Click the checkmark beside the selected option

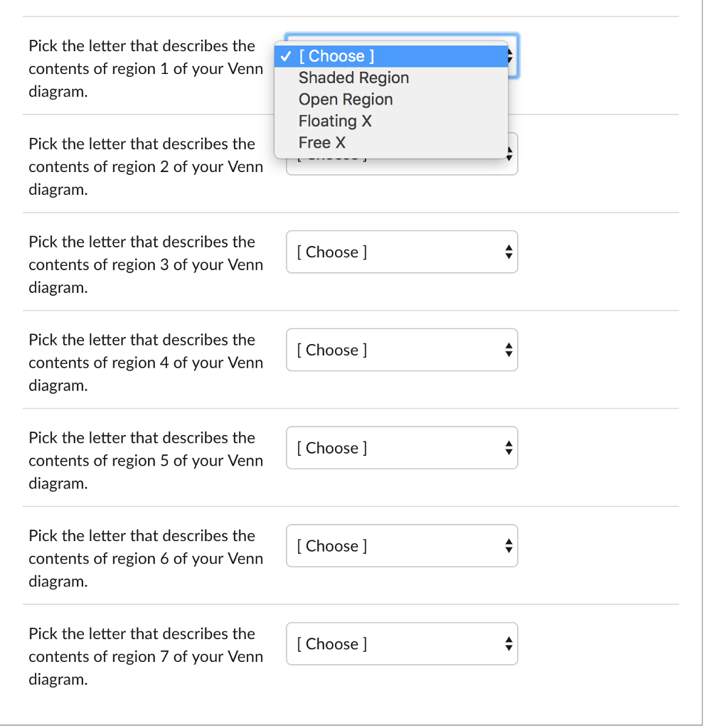click(286, 56)
